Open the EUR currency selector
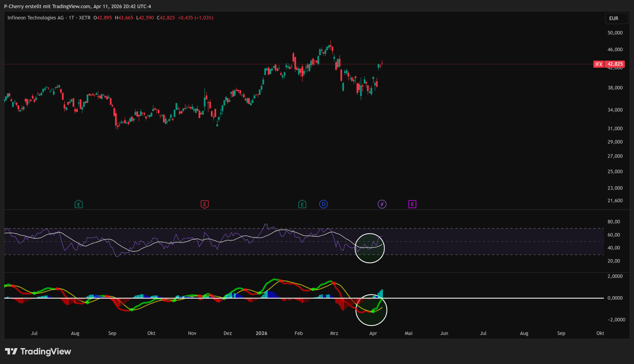634x364 pixels. click(616, 18)
